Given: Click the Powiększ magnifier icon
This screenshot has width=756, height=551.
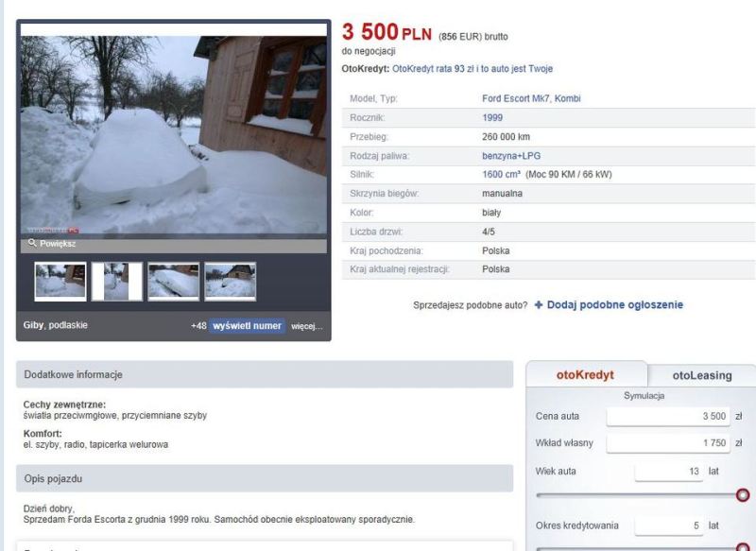Looking at the screenshot, I should (x=32, y=244).
